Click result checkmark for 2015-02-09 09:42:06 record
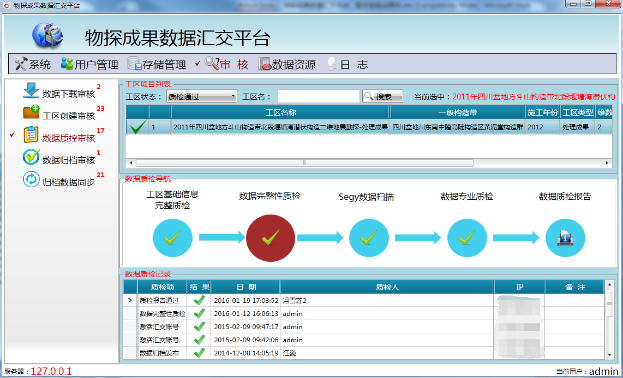623x378 pixels. (x=199, y=340)
